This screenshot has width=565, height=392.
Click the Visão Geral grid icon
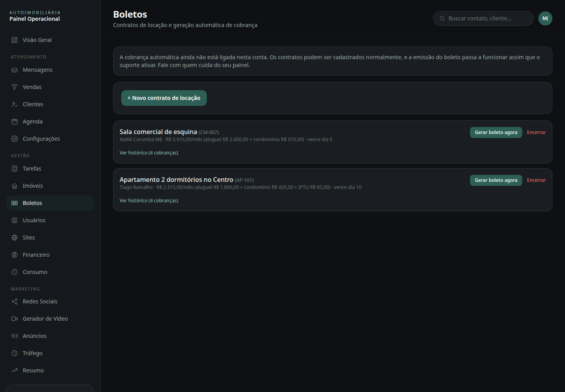15,40
